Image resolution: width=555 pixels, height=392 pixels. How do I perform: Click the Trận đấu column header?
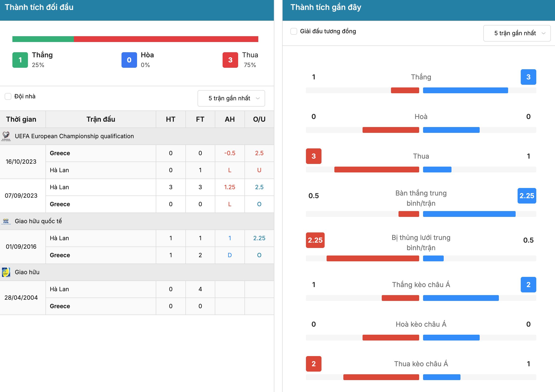click(x=101, y=119)
